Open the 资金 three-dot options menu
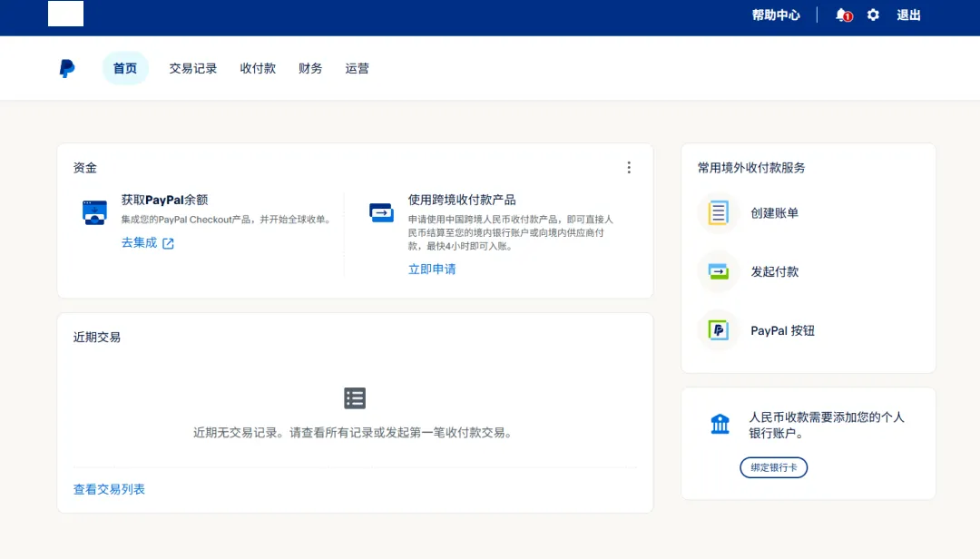 tap(629, 167)
